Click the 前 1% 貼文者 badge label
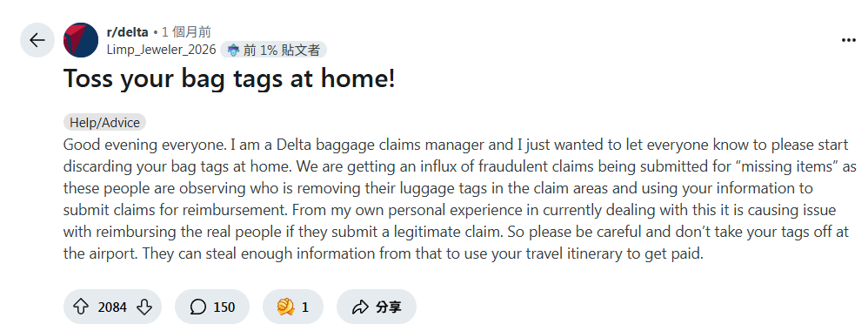Viewport: 868px width, 331px height. (x=282, y=50)
